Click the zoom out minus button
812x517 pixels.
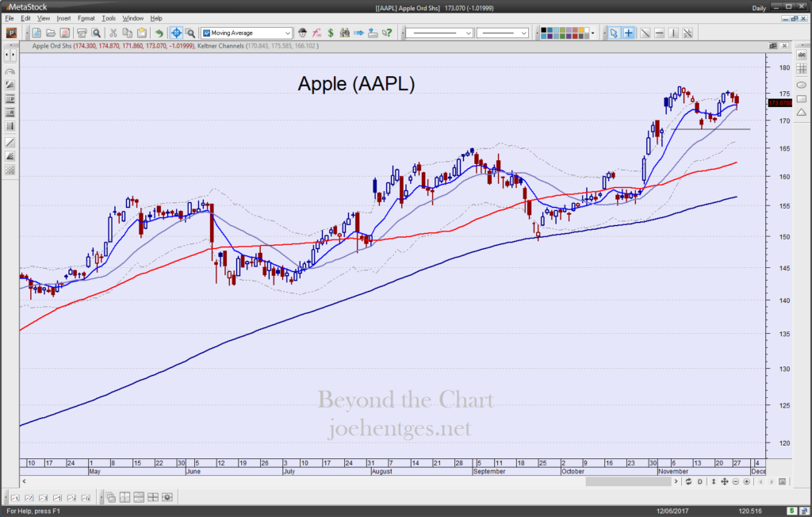pyautogui.click(x=735, y=482)
